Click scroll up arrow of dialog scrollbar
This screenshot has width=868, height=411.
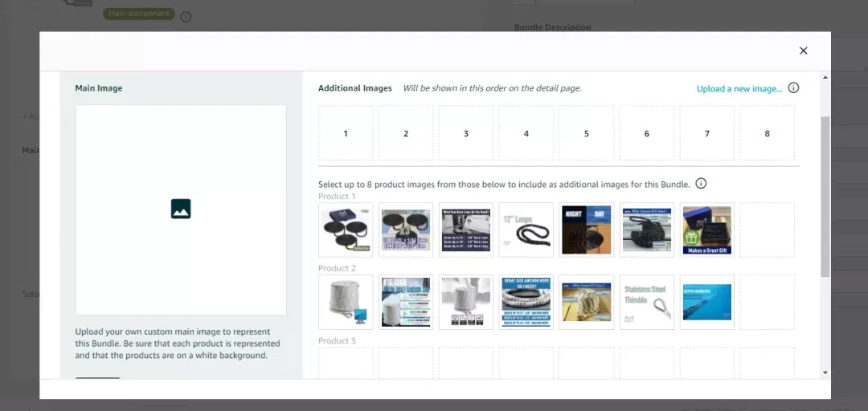click(825, 77)
